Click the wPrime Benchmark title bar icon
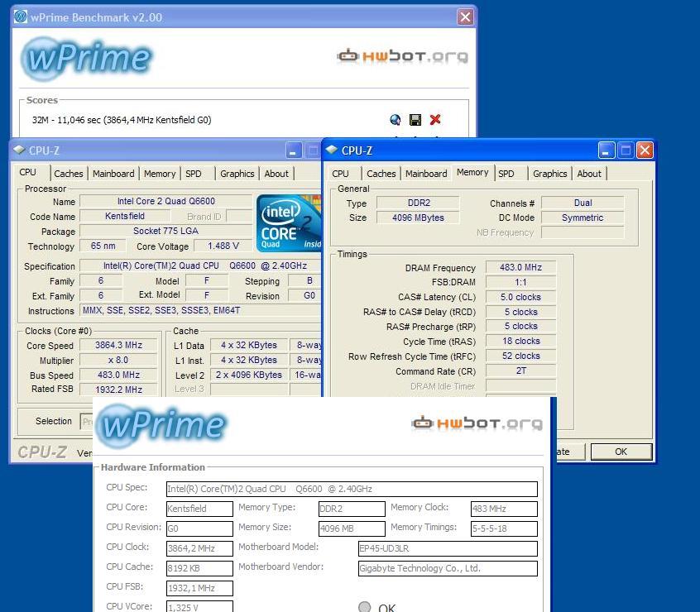The height and width of the screenshot is (612, 700). [21, 17]
